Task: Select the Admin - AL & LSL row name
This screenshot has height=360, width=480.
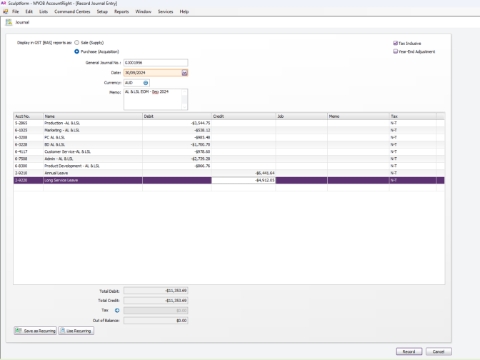Action: click(59, 159)
